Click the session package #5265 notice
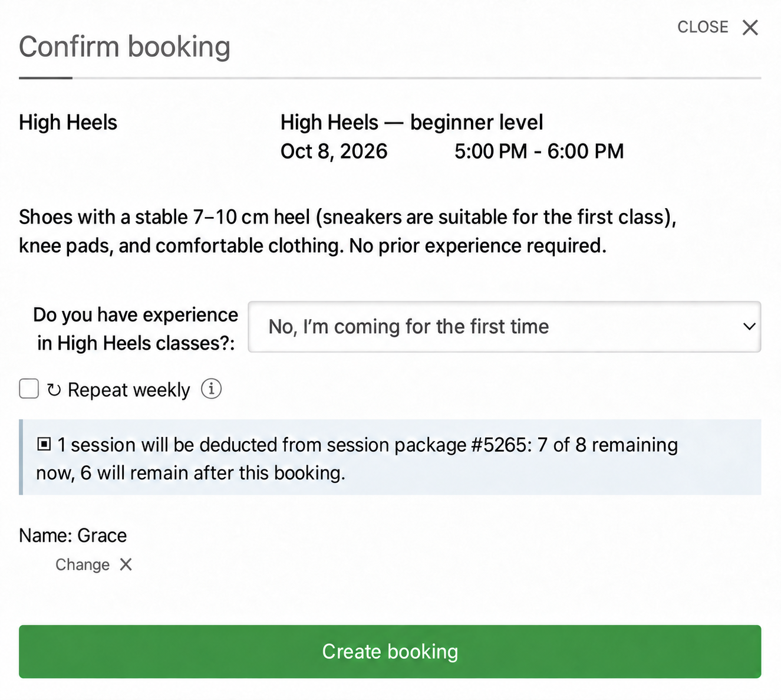The image size is (781, 700). 390,457
